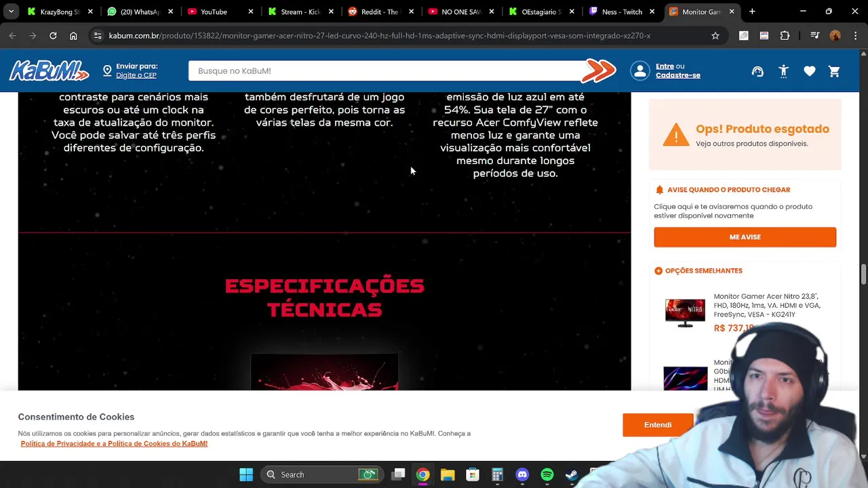
Task: Click the user profile avatar icon
Action: [639, 70]
